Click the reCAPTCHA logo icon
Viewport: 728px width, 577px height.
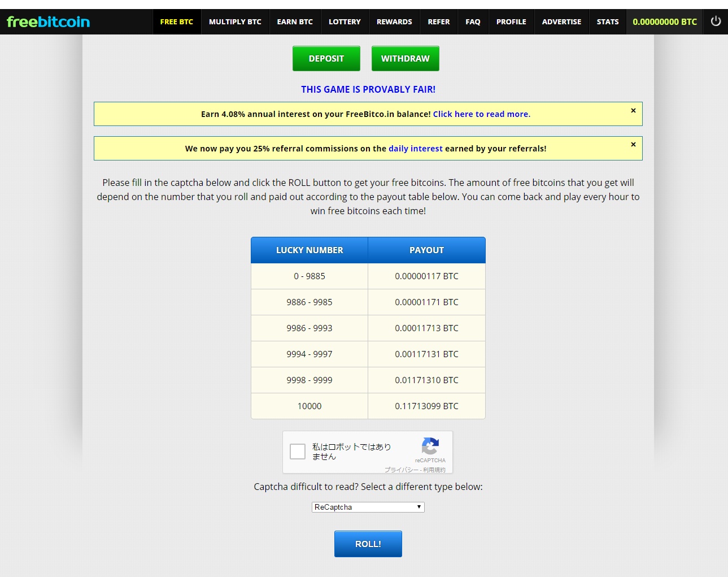[430, 446]
